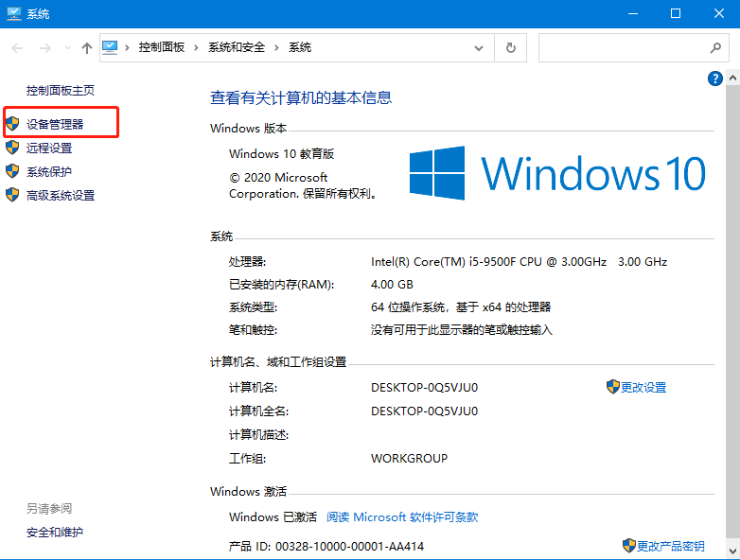This screenshot has height=560, width=740.
Task: Click the Forward navigation arrow
Action: [x=44, y=47]
